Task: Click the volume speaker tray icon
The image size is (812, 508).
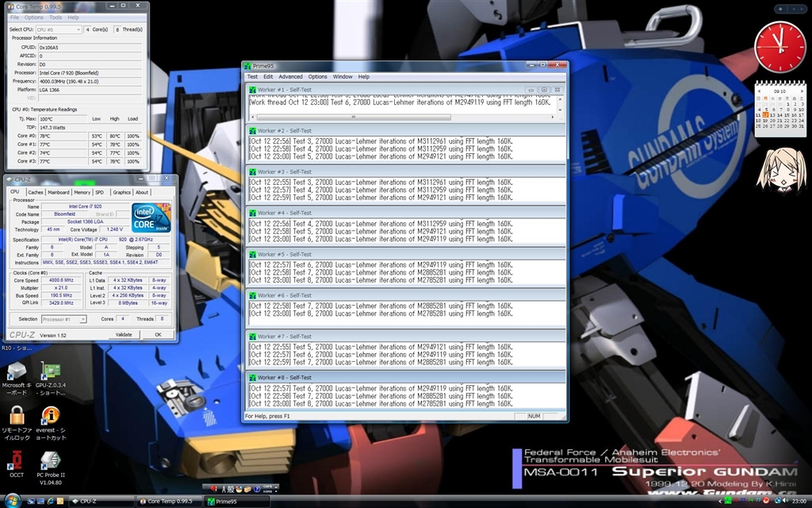Action: point(785,500)
